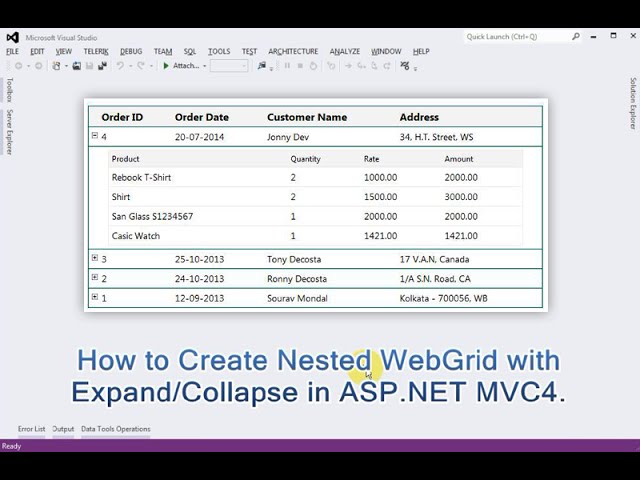The image size is (640, 480).
Task: Click the Break All pause icon
Action: pos(287,66)
